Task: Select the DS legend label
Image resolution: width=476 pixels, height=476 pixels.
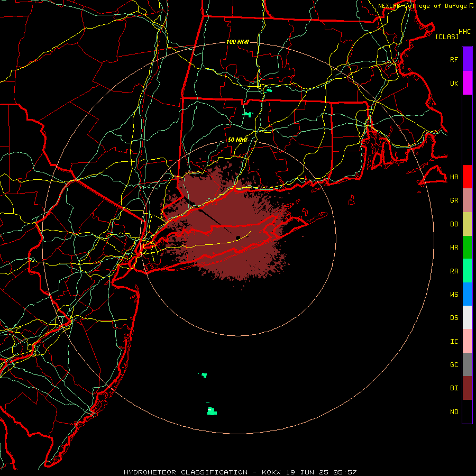Action: [x=454, y=318]
